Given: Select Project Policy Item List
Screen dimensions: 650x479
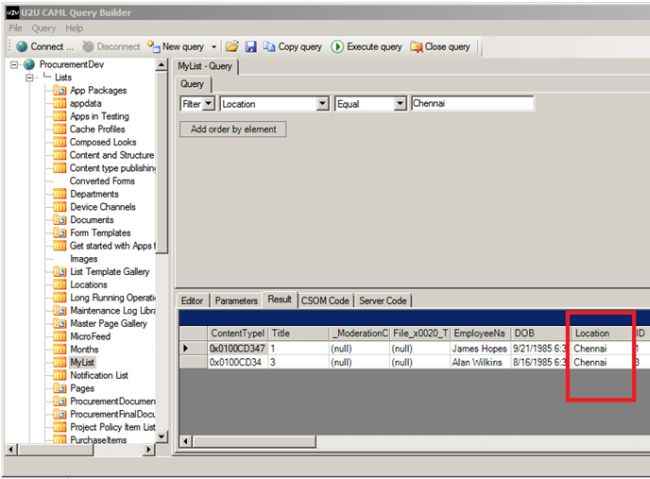Looking at the screenshot, I should pos(112,427).
